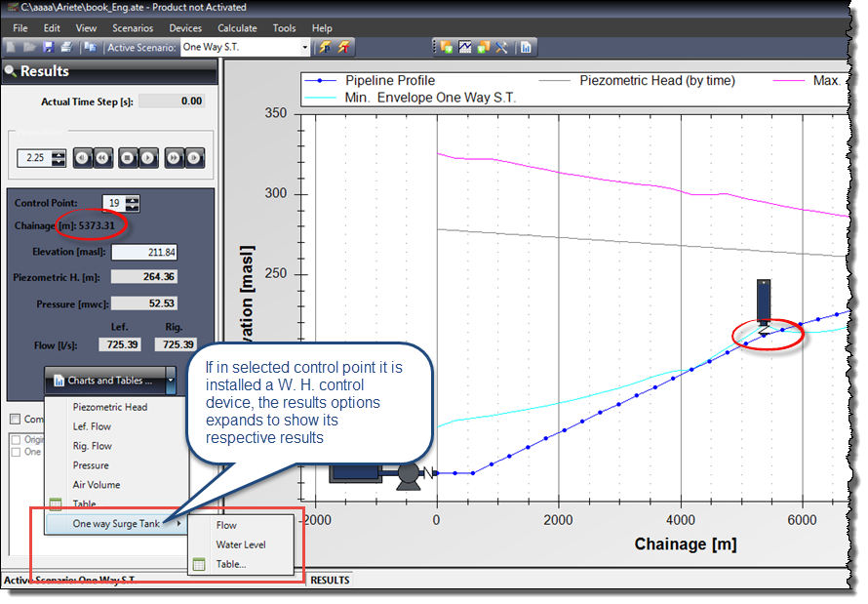
Task: Click the export arrow toolbar icon
Action: point(447,47)
